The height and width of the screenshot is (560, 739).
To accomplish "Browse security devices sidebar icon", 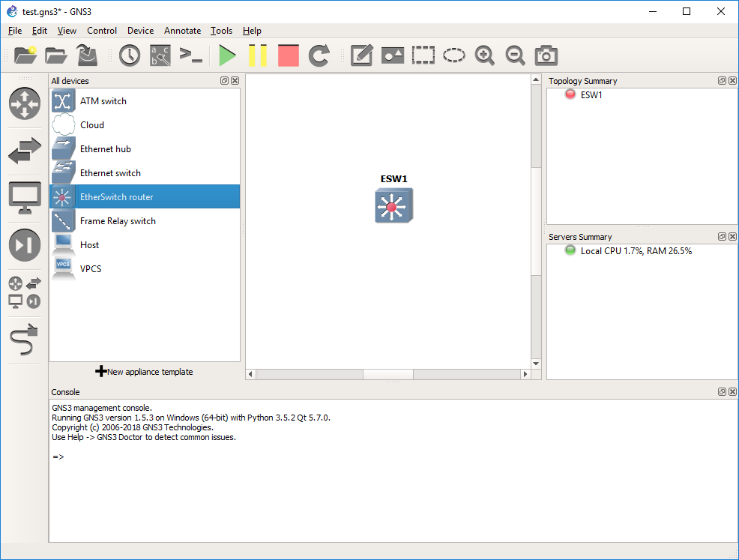I will pyautogui.click(x=25, y=244).
